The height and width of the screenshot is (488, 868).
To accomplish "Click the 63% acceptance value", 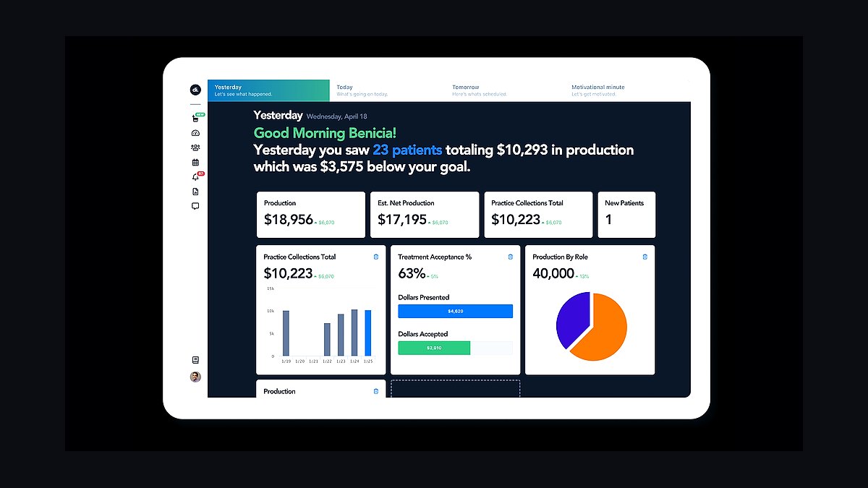I will click(x=412, y=273).
